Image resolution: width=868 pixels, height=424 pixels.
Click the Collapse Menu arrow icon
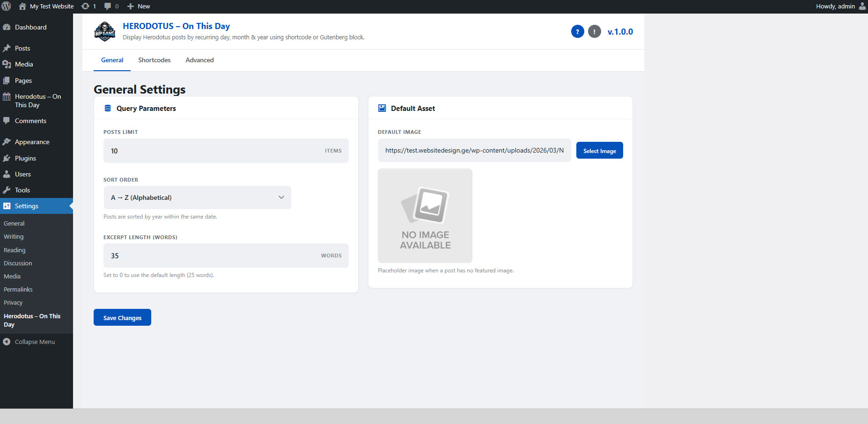coord(7,342)
